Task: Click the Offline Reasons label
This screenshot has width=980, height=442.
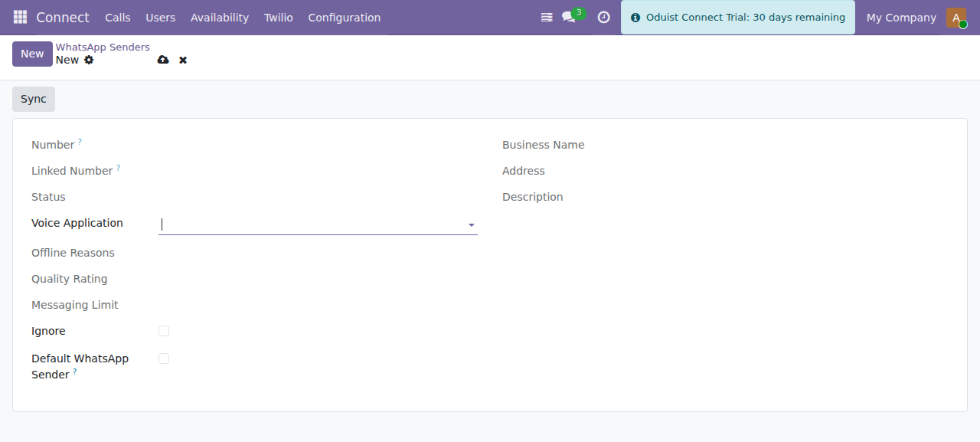Action: point(73,253)
